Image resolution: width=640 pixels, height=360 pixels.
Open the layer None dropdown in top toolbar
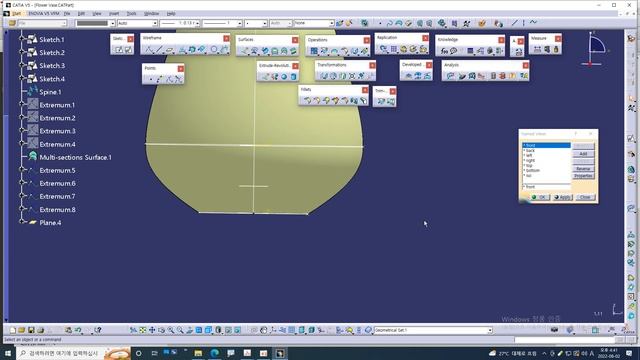click(x=331, y=23)
